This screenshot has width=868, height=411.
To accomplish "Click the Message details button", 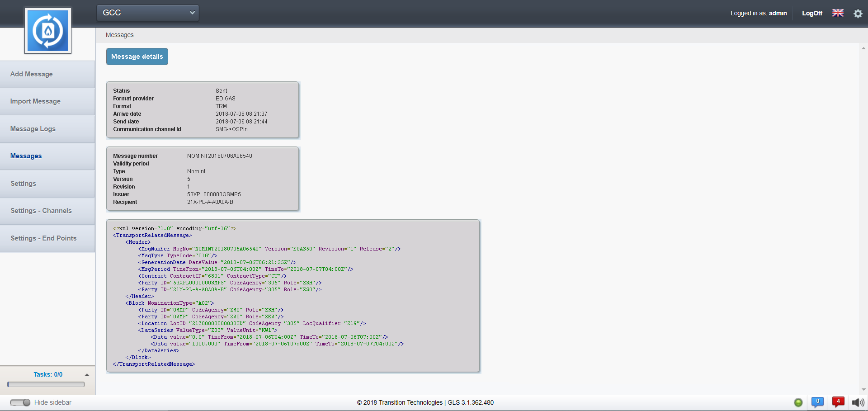I will click(x=137, y=57).
